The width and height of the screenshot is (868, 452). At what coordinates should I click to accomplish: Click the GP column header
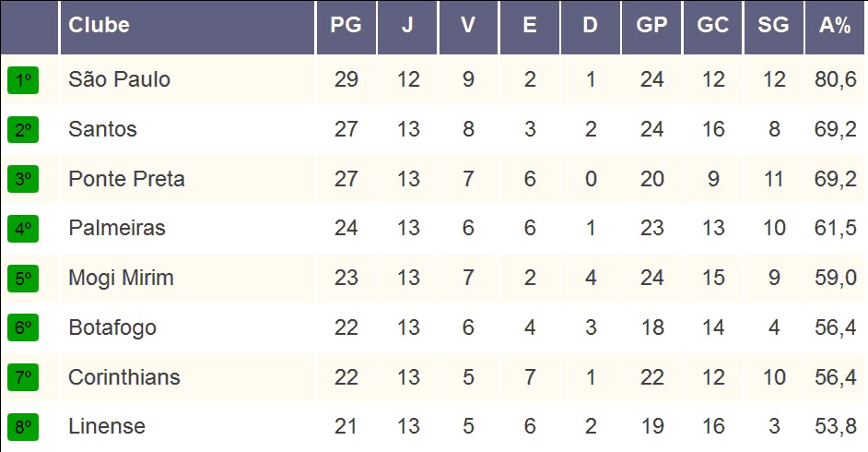651,27
